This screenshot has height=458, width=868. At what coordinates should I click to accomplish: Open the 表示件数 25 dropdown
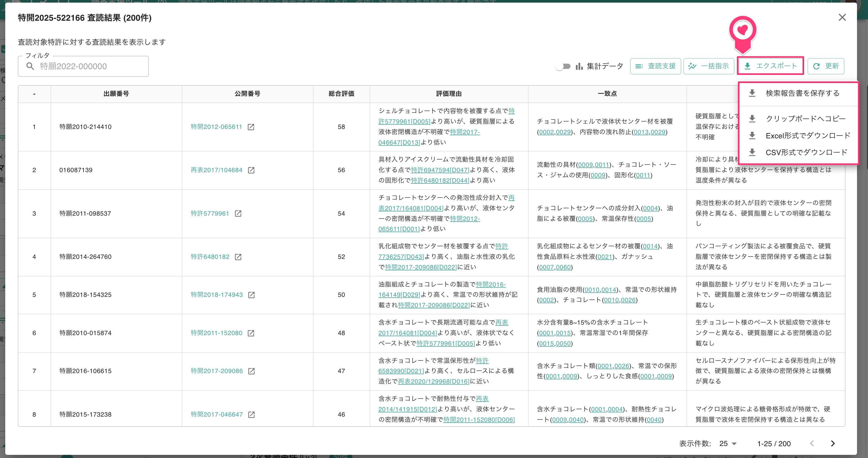728,444
